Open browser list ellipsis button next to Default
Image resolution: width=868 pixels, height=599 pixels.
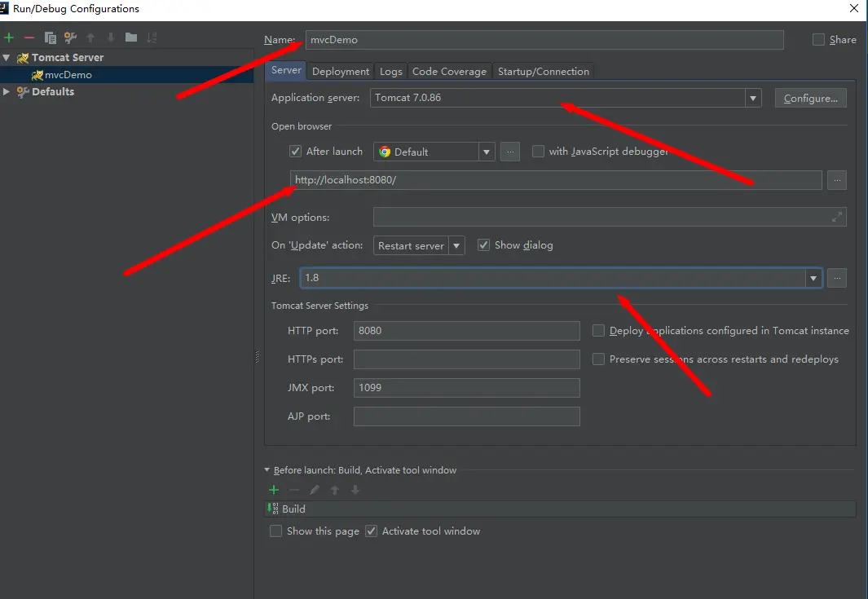[x=510, y=152]
